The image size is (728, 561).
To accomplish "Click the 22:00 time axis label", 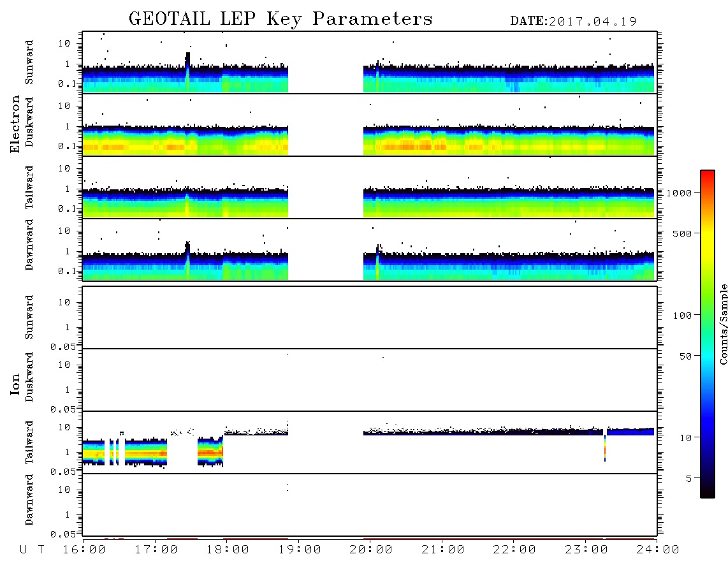I will tap(514, 550).
